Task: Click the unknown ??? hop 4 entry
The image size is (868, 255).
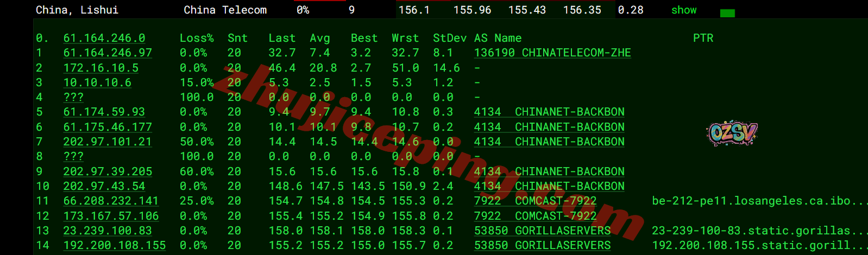Action: 73,97
